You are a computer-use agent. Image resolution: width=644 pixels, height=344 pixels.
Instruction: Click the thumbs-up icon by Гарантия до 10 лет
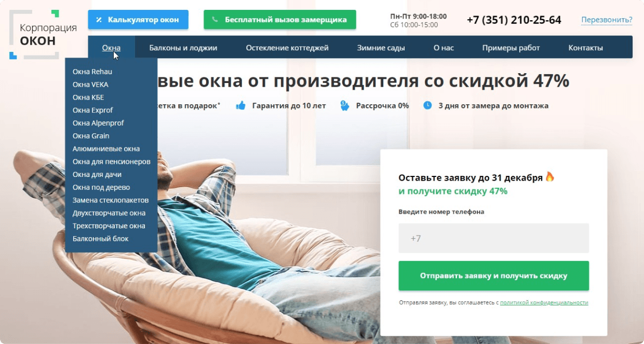pyautogui.click(x=240, y=105)
